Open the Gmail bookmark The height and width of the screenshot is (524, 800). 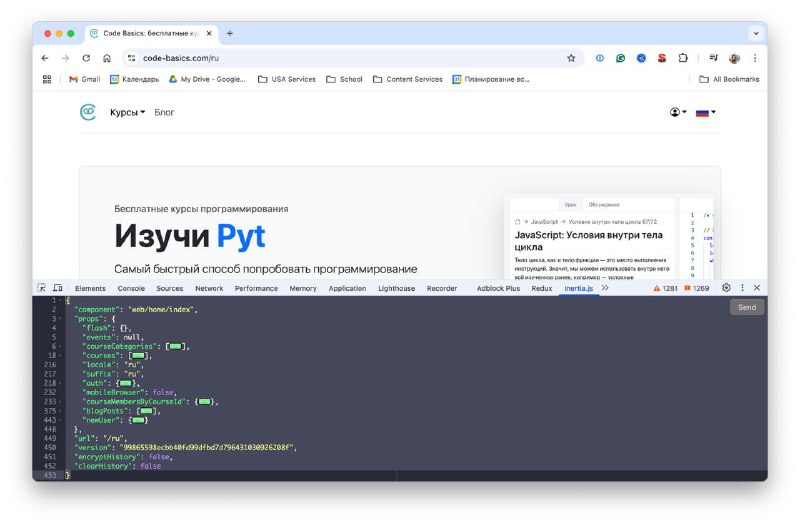pyautogui.click(x=85, y=79)
